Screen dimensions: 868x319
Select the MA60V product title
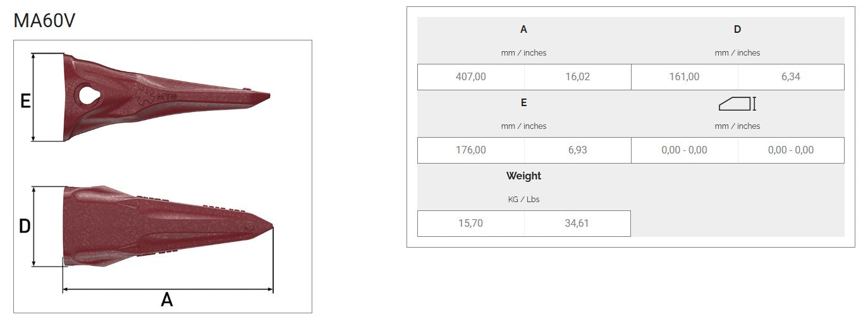44,21
